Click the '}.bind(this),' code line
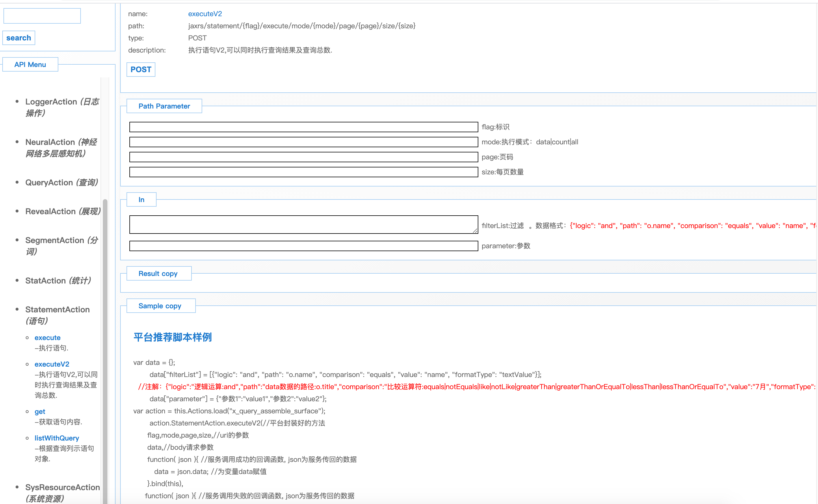Viewport: 818px width, 504px height. (166, 484)
